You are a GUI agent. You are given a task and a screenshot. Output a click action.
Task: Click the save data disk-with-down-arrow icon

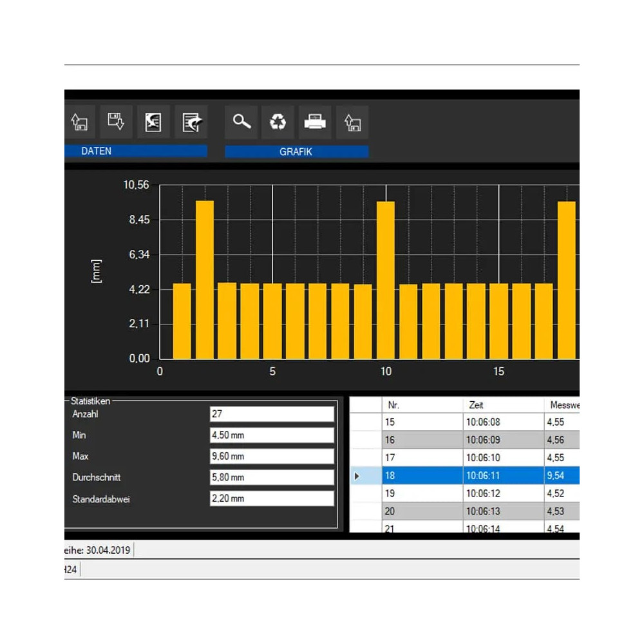coord(116,122)
